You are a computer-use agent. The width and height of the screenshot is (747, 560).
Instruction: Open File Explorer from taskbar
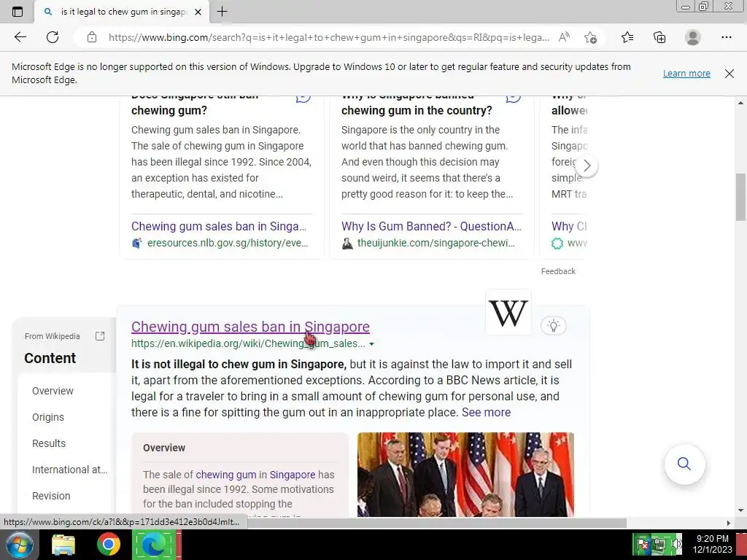click(63, 545)
